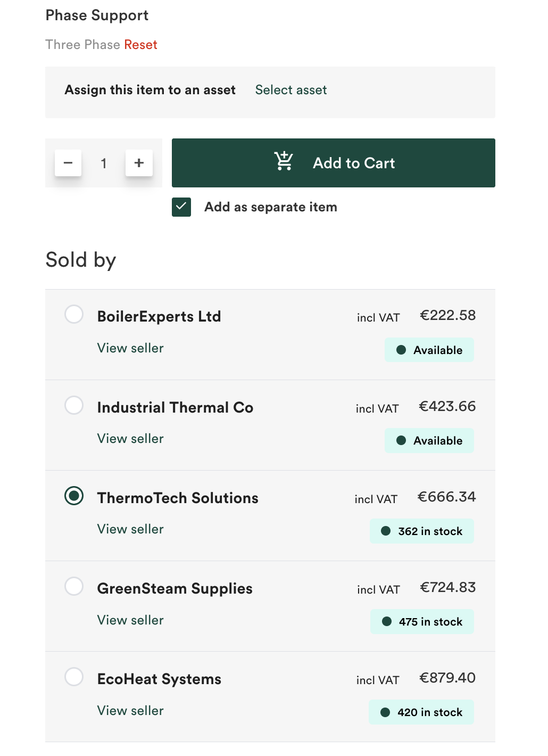Image resolution: width=548 pixels, height=756 pixels.
Task: Pick Industrial Thermal Co as seller
Action: click(x=74, y=405)
